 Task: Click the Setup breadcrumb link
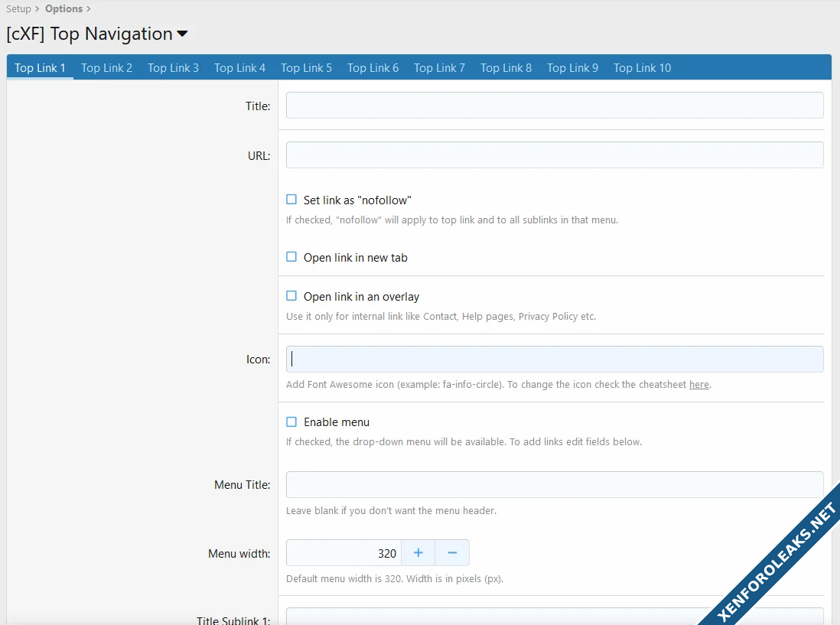[x=18, y=9]
